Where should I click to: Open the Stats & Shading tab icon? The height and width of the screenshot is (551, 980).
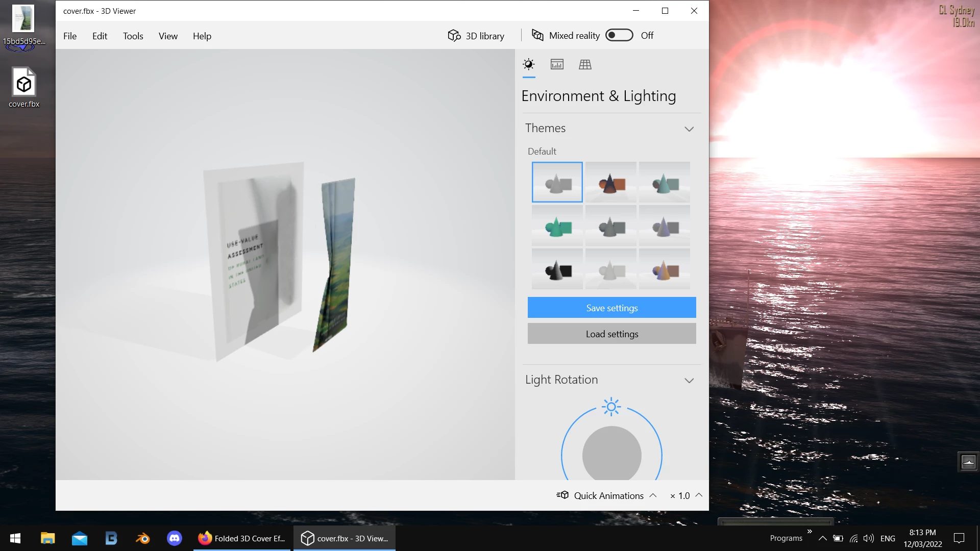coord(557,64)
